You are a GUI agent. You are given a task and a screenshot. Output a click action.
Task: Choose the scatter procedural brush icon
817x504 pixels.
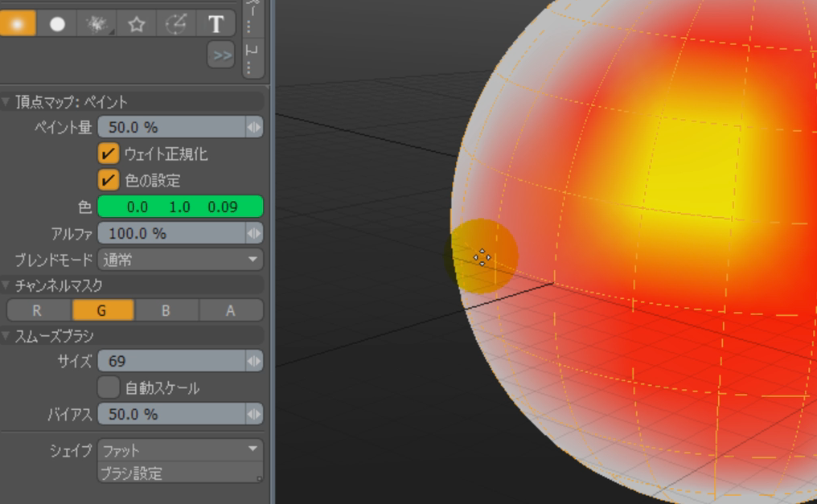click(96, 24)
